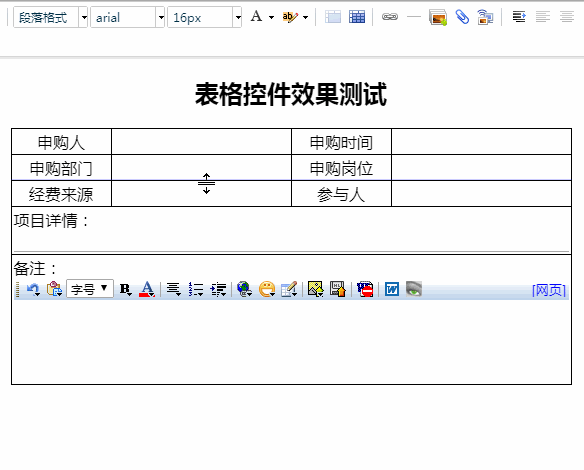This screenshot has height=470, width=584.
Task: Click the emoticon smiley face icon
Action: click(267, 289)
